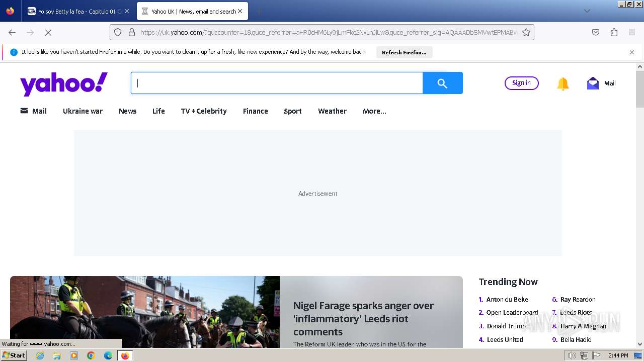Click the Refresh Firefox... button
This screenshot has height=362, width=644.
click(404, 52)
